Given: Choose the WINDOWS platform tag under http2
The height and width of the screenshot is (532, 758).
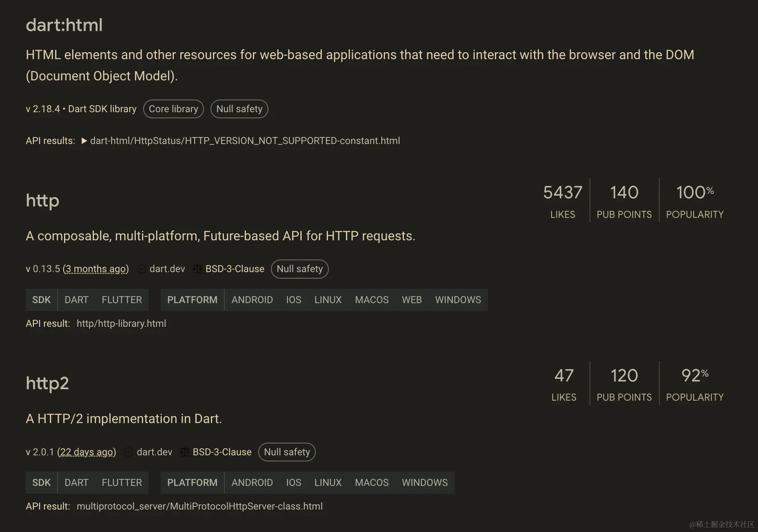Looking at the screenshot, I should tap(425, 483).
